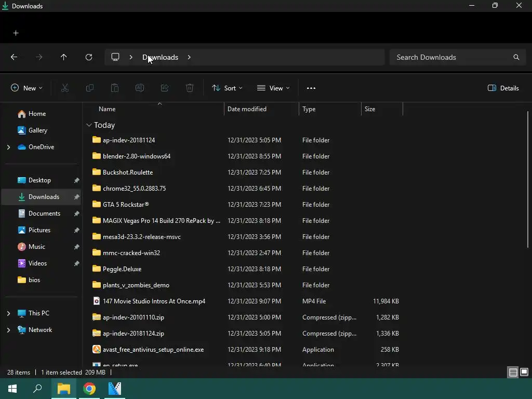Viewport: 532px width, 399px height.
Task: Open the blue M app on taskbar
Action: tap(115, 389)
